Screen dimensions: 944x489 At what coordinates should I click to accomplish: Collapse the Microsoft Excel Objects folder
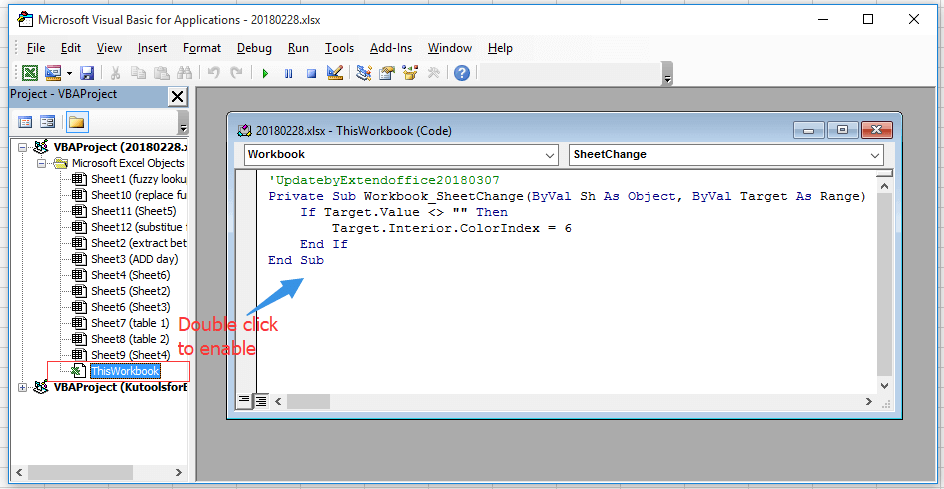[x=42, y=163]
